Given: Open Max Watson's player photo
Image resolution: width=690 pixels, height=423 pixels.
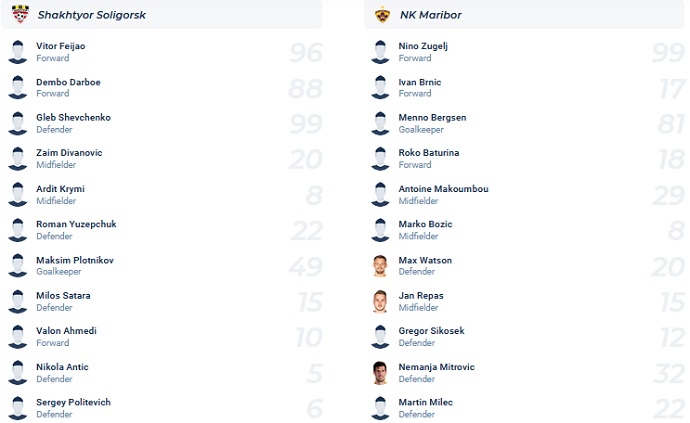Looking at the screenshot, I should tap(380, 266).
